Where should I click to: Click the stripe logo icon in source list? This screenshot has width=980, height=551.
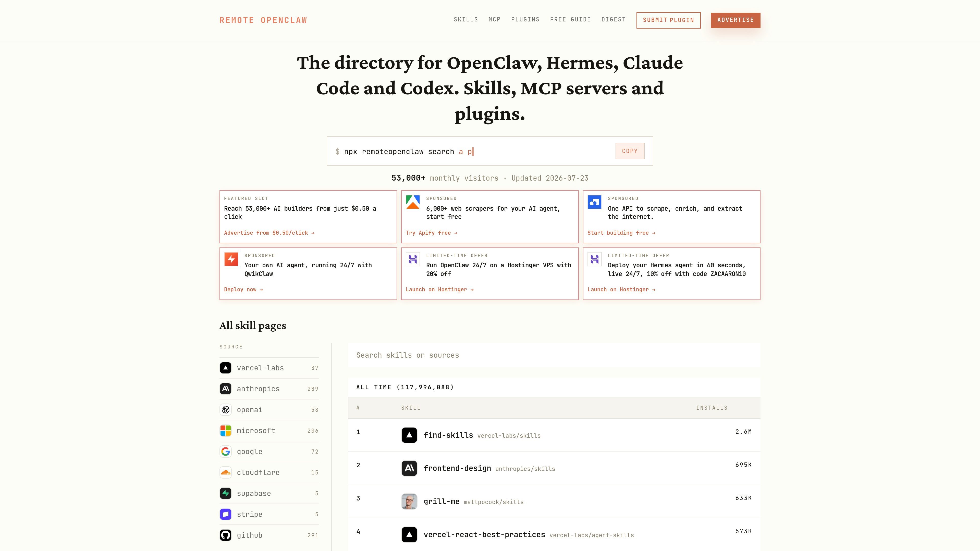[226, 514]
